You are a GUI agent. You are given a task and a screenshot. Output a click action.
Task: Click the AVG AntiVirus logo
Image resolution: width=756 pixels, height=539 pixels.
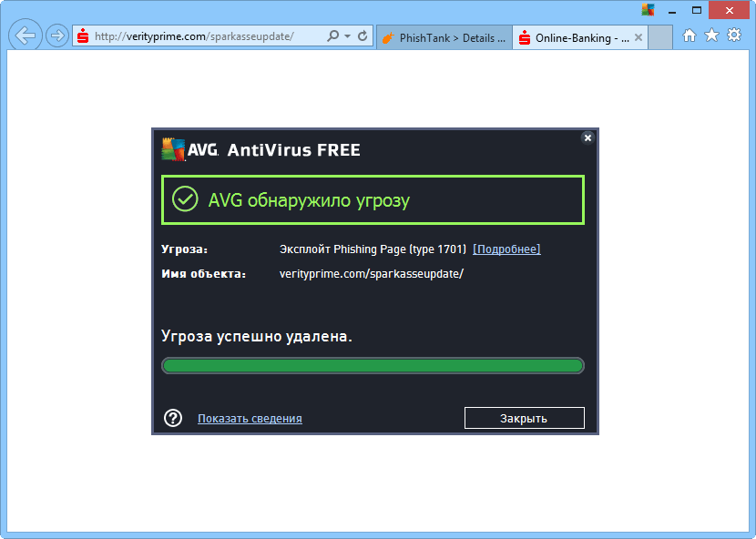click(x=173, y=149)
